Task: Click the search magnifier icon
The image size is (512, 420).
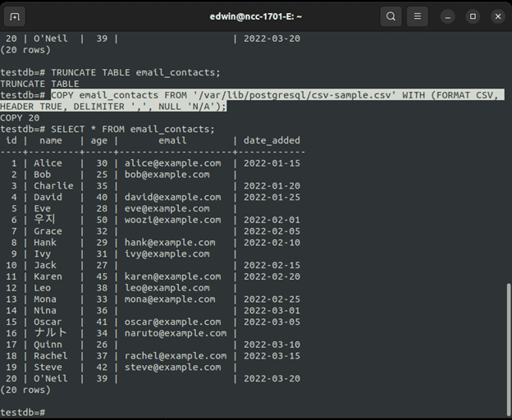Action: (x=391, y=16)
